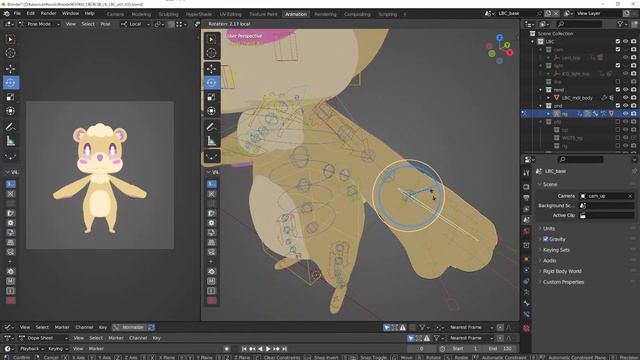Play the animation forward
This screenshot has height=360, width=640.
click(x=268, y=349)
